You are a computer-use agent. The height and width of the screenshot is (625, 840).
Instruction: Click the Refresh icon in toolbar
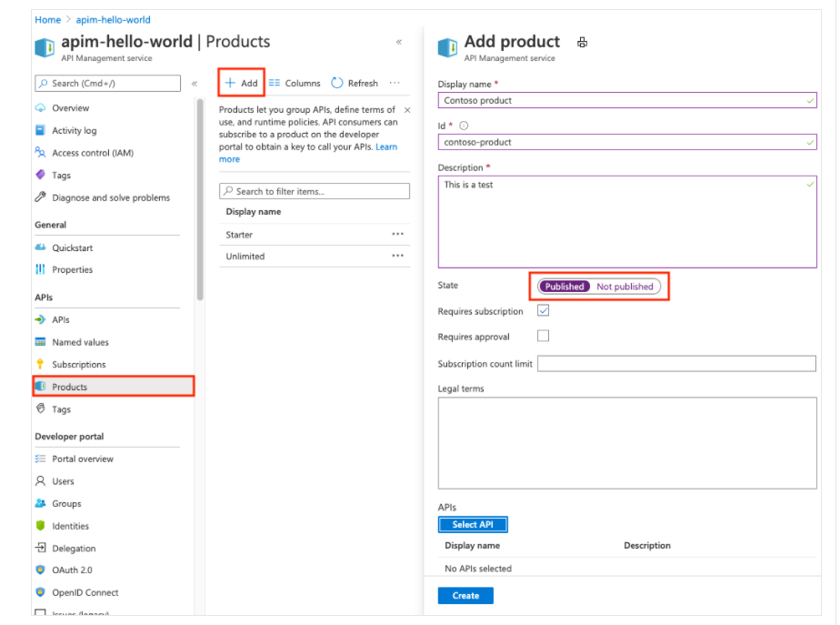[337, 83]
